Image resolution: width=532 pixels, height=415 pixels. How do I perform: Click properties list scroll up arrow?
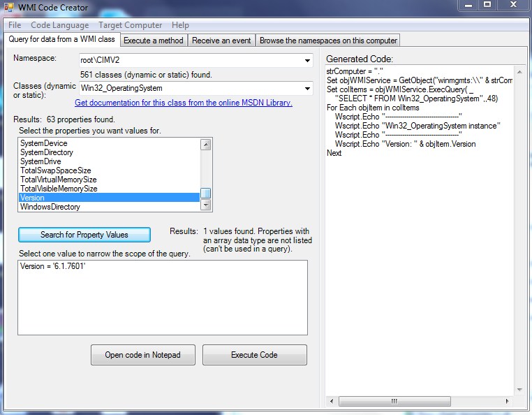pyautogui.click(x=205, y=145)
